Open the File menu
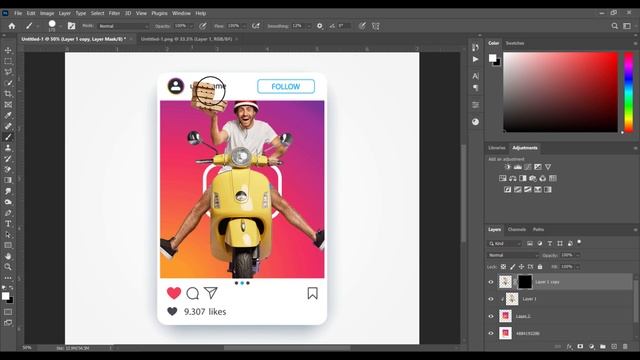 point(18,13)
